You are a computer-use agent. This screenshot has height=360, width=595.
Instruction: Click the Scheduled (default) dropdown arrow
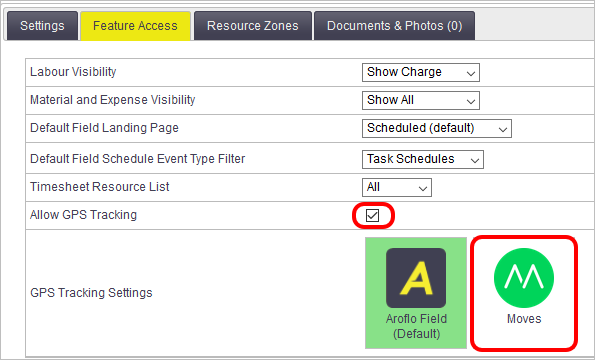click(503, 129)
